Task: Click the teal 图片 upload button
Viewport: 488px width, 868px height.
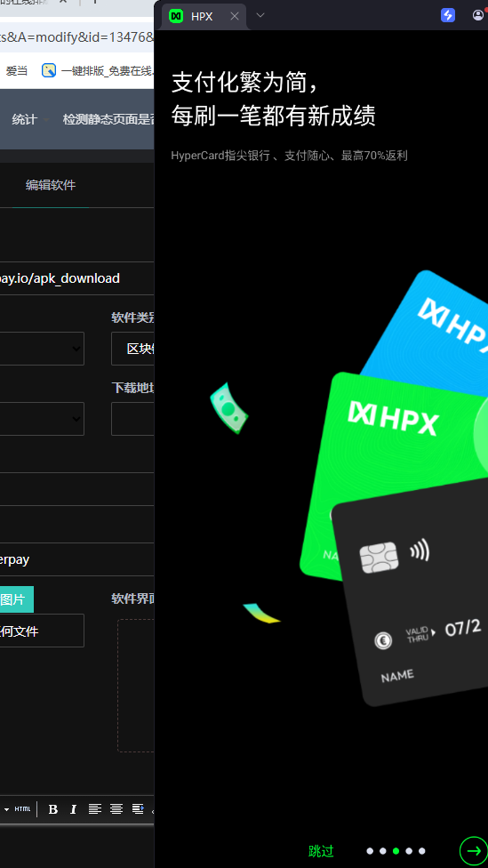Action: click(x=17, y=599)
